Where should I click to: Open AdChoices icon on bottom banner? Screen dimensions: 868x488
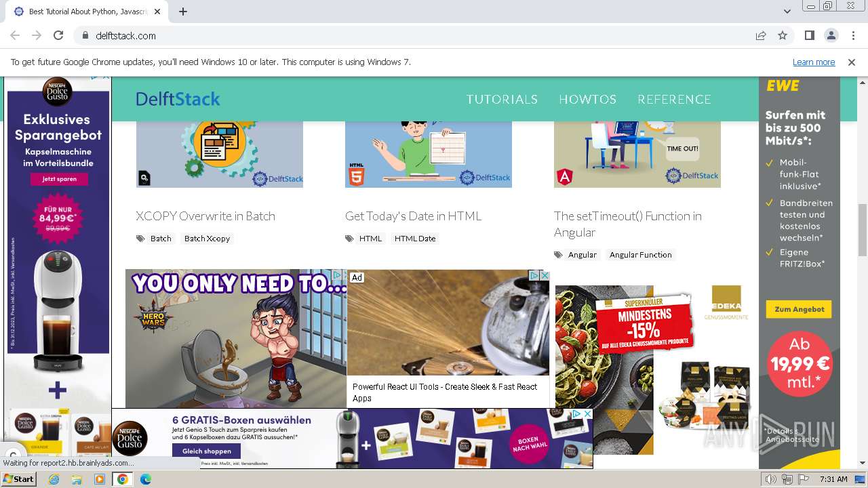(576, 413)
